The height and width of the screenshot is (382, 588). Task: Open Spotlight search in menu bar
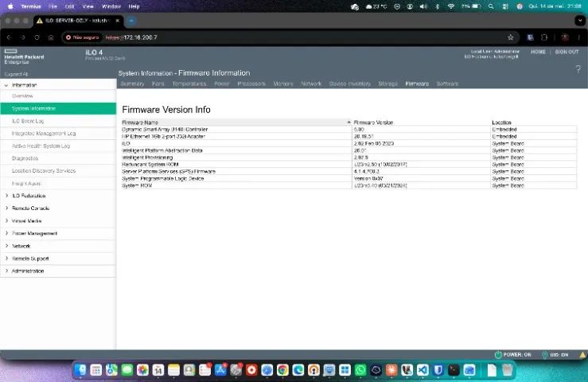491,6
